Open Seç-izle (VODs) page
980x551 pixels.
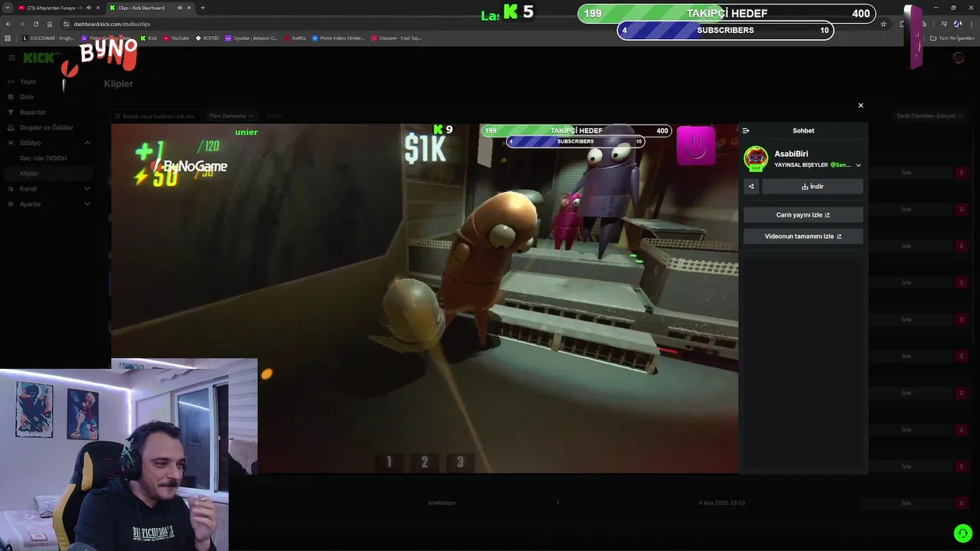44,158
